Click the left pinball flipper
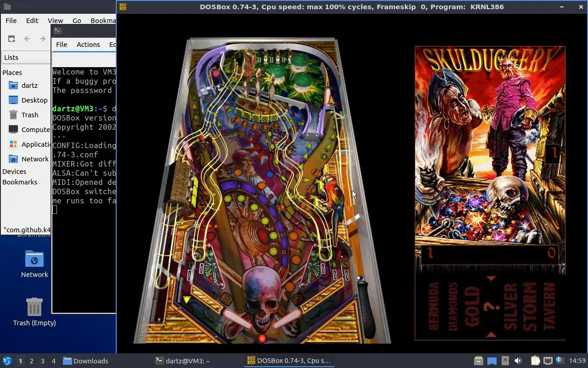 pyautogui.click(x=238, y=320)
